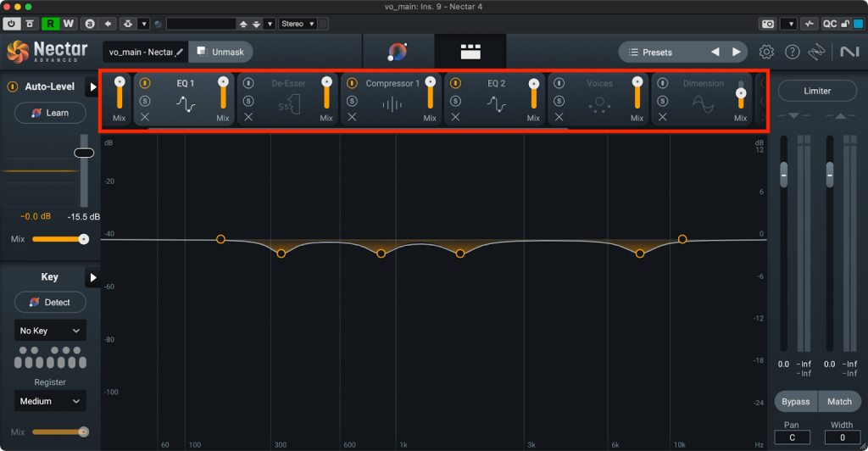
Task: Bypass the EQ 2 module power toggle
Action: (x=455, y=84)
